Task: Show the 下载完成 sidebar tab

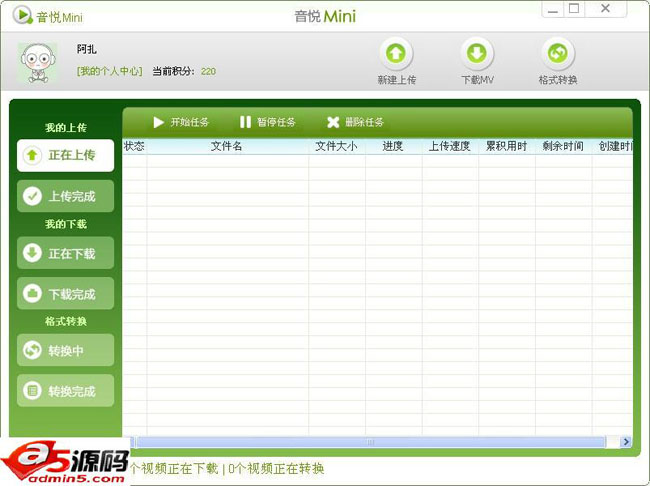Action: pos(66,294)
